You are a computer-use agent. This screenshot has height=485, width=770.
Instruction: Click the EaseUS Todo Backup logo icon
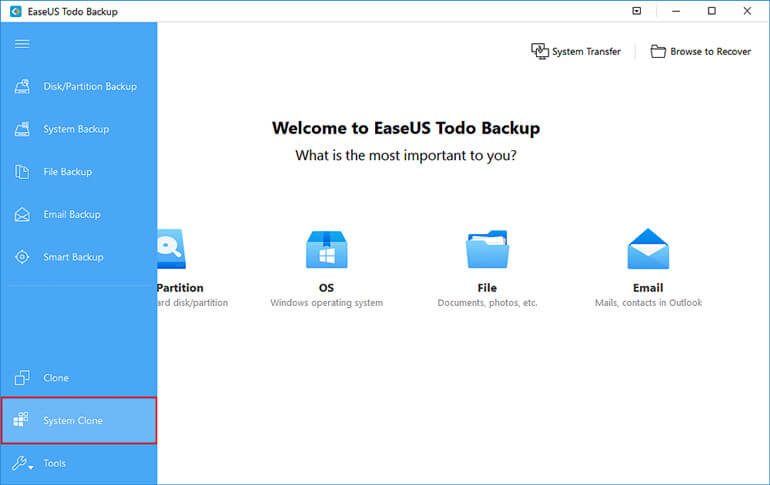click(16, 11)
